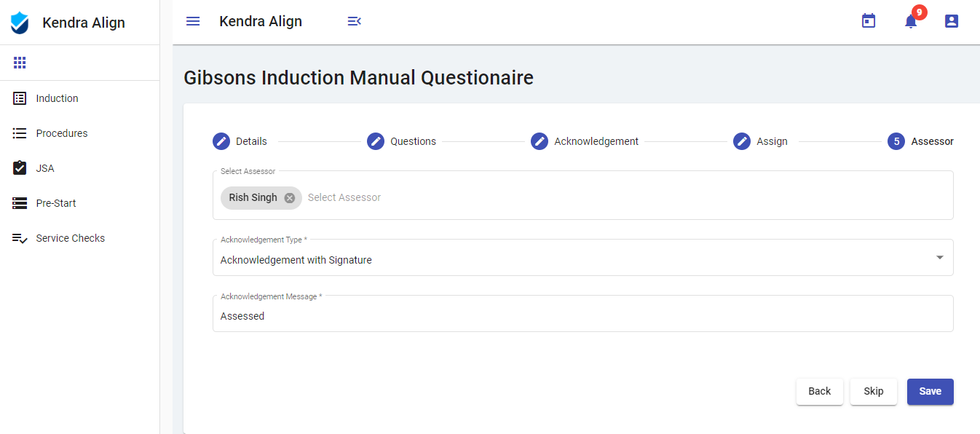980x434 pixels.
Task: Click the Kendra Align shield logo
Action: point(20,23)
